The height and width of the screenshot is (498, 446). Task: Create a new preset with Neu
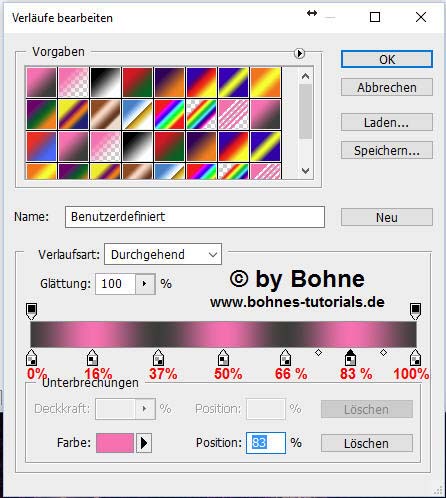(387, 217)
